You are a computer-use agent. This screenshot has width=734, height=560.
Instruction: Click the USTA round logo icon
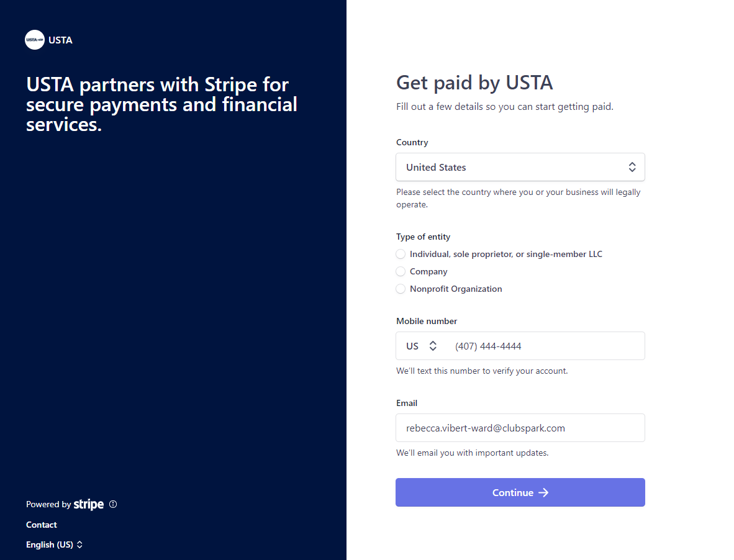(x=35, y=40)
